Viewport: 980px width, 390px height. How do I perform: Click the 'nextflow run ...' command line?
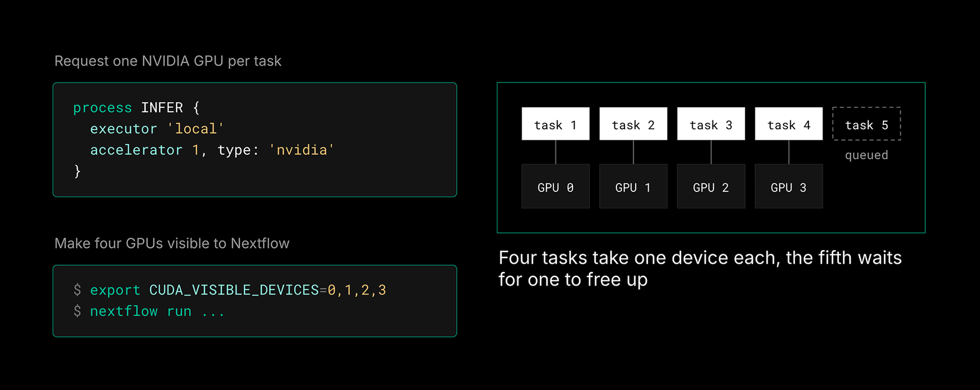149,312
